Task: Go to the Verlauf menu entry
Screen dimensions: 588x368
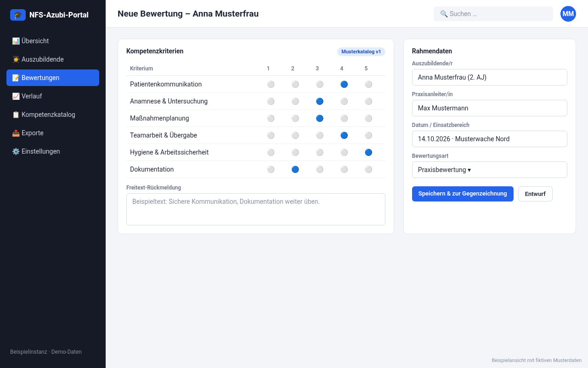Action: 53,96
